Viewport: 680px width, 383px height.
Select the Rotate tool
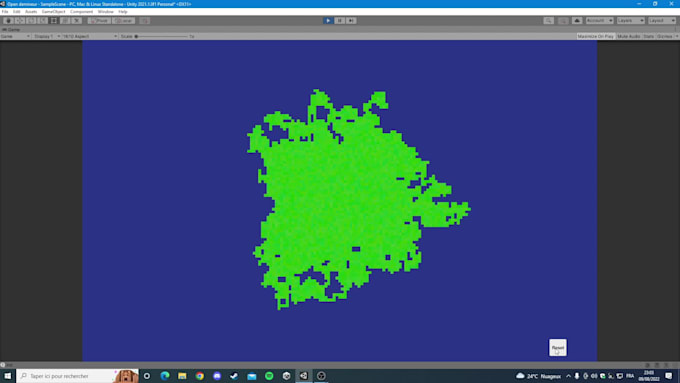pyautogui.click(x=31, y=20)
